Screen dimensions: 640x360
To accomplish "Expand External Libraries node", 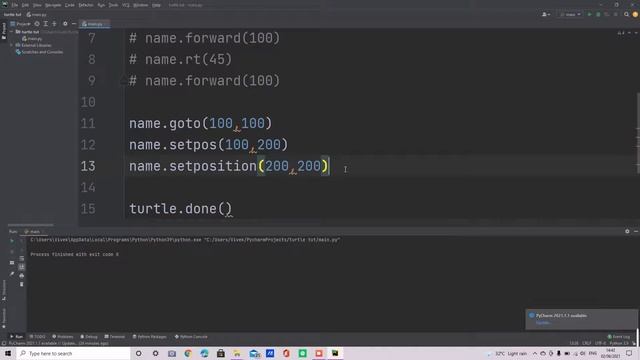I will [x=12, y=45].
